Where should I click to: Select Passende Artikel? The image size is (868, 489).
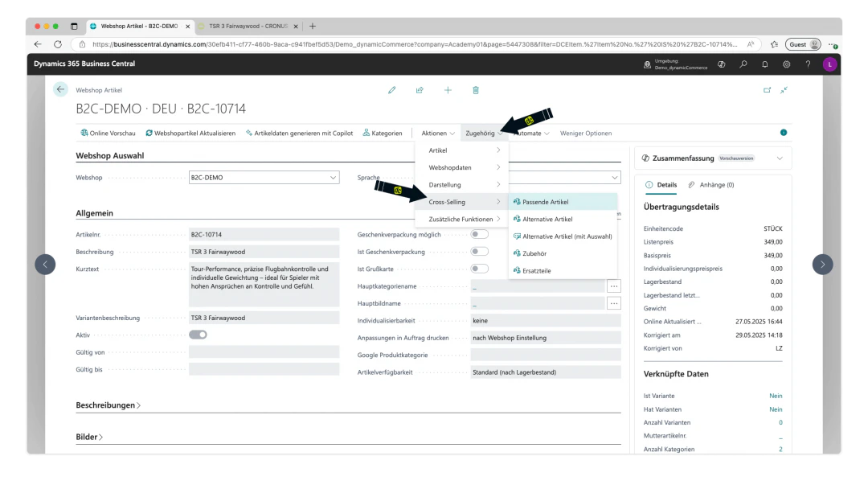tap(563, 202)
